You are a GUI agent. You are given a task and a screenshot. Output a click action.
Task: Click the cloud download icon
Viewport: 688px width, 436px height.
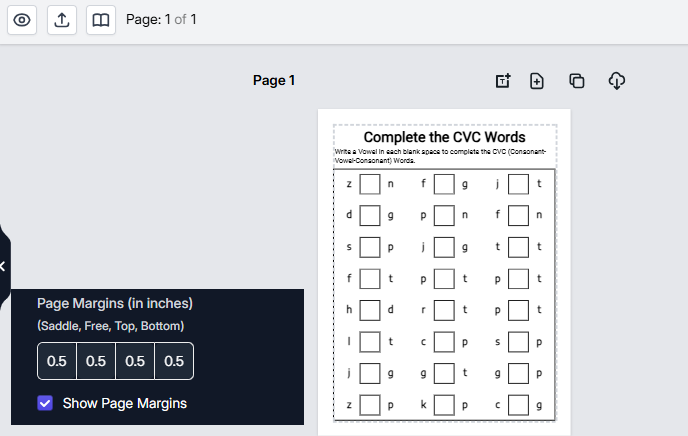pos(617,81)
